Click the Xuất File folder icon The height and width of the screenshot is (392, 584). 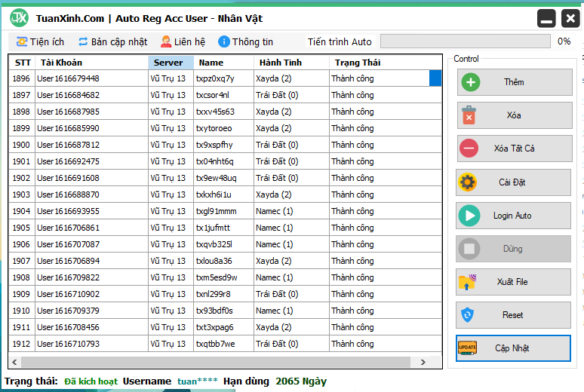point(469,282)
